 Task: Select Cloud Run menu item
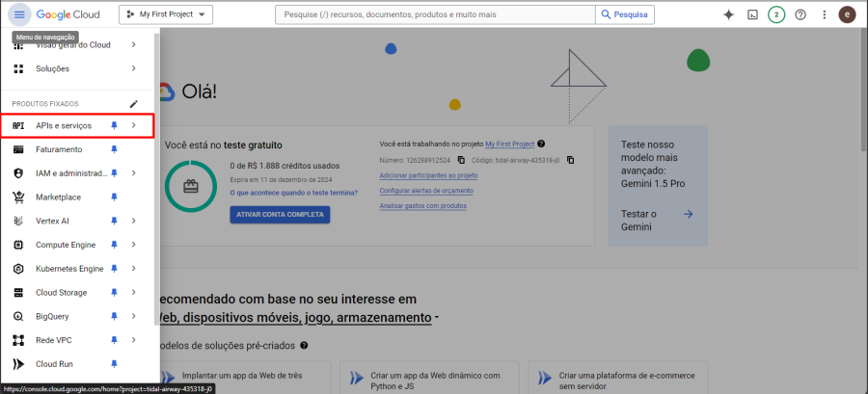click(77, 364)
